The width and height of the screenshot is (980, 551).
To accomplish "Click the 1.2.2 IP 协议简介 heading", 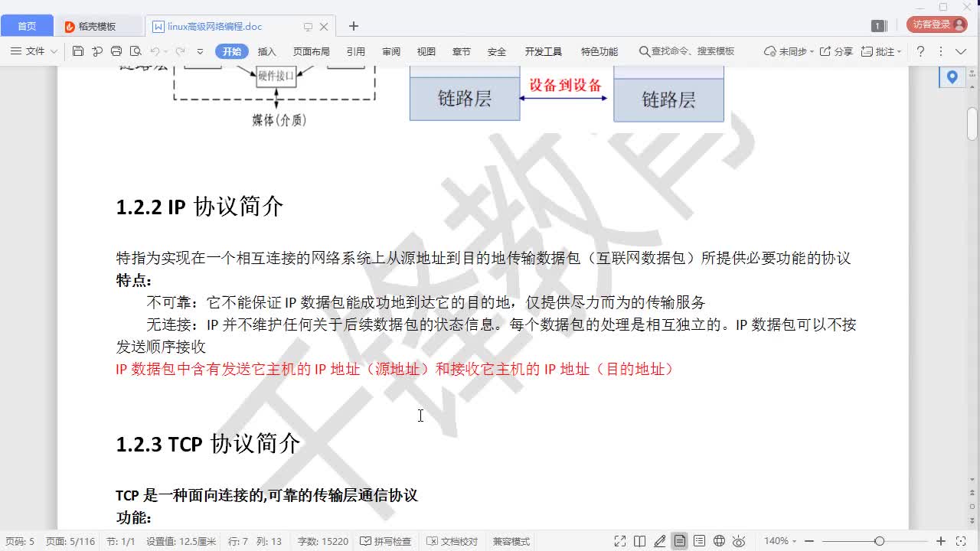I will 200,207.
